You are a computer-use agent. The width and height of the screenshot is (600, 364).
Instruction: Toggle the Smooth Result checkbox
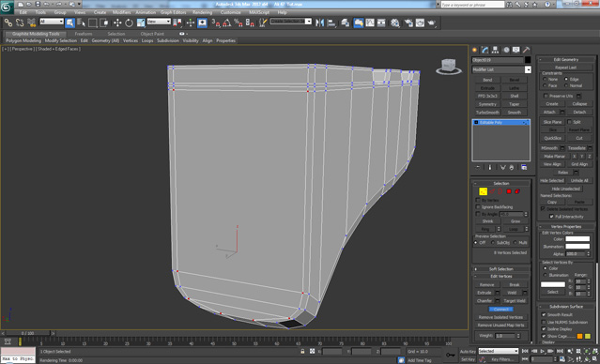pyautogui.click(x=544, y=314)
